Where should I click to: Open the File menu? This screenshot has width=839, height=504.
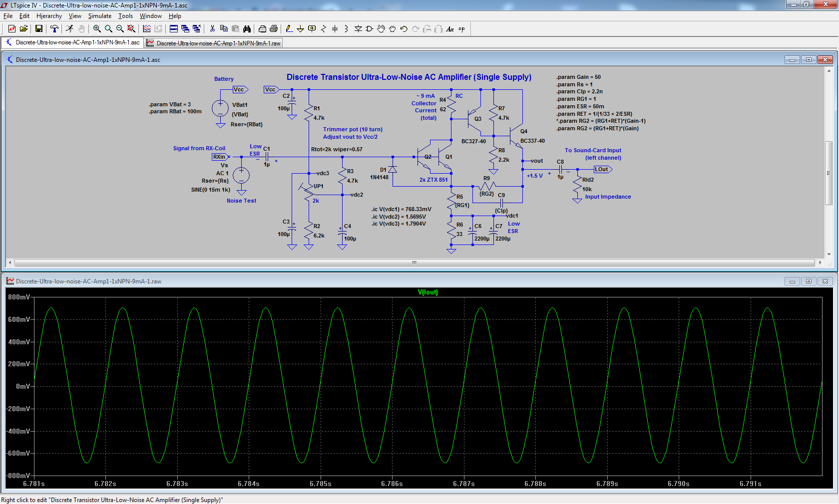(8, 16)
